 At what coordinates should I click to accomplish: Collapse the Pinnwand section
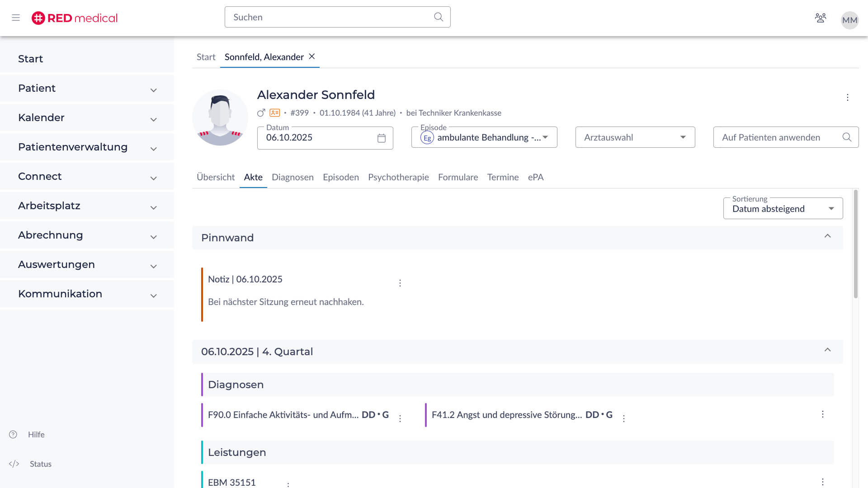(827, 236)
